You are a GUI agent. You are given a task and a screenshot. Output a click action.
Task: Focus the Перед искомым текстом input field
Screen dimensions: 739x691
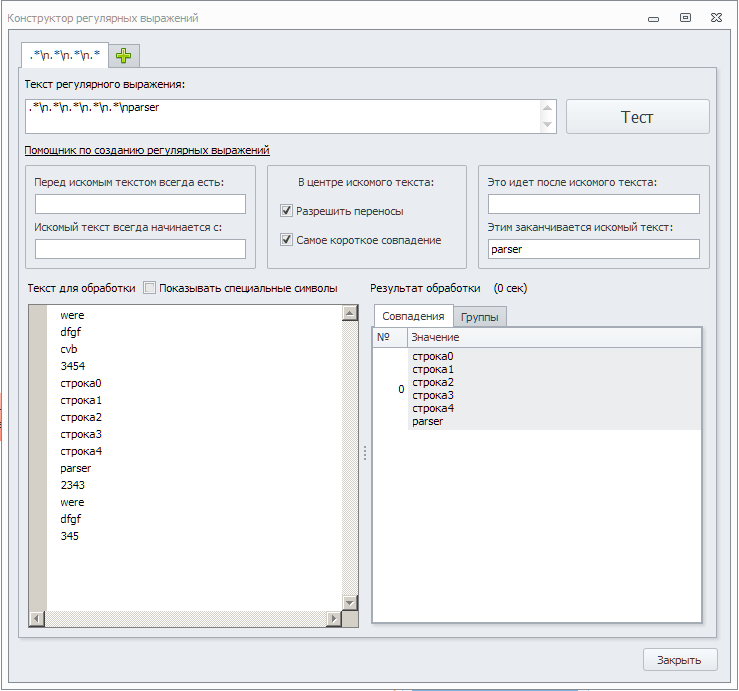point(140,204)
